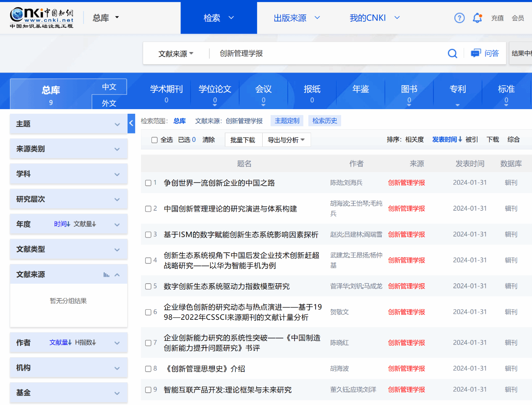
Task: Sort results by 发表时间
Action: [x=447, y=139]
